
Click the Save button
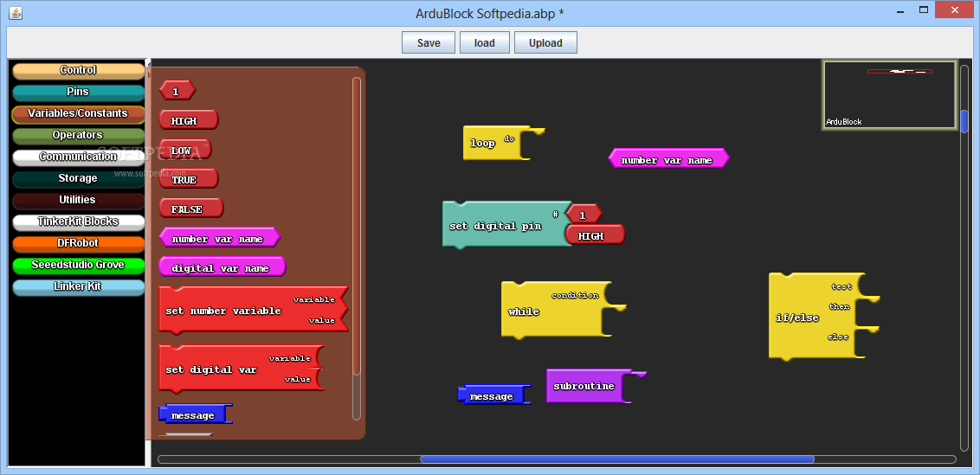429,43
